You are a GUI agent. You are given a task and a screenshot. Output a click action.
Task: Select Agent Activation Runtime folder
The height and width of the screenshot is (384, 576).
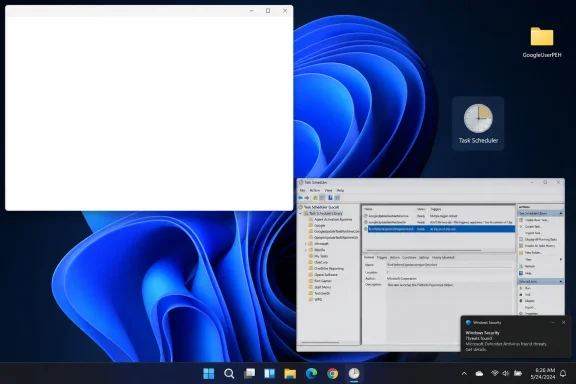coord(330,219)
